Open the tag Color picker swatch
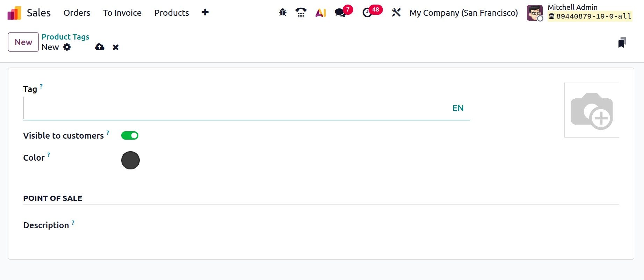Image resolution: width=644 pixels, height=280 pixels. (130, 160)
